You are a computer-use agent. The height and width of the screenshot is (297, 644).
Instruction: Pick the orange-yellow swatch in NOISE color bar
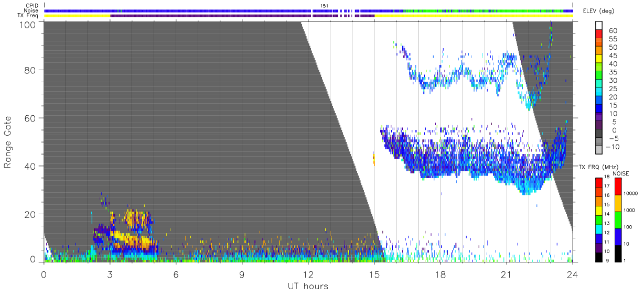pyautogui.click(x=618, y=203)
